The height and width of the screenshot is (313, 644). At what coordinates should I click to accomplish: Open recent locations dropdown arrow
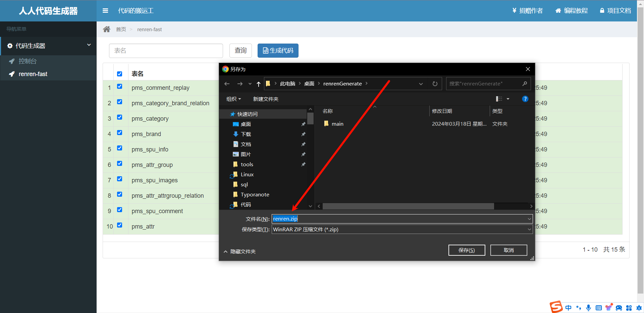[x=250, y=84]
